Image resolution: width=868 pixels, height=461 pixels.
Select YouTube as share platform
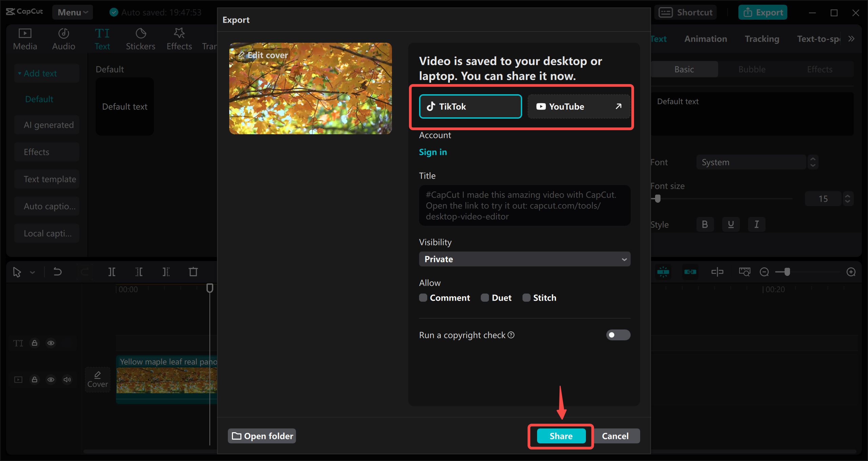tap(579, 106)
